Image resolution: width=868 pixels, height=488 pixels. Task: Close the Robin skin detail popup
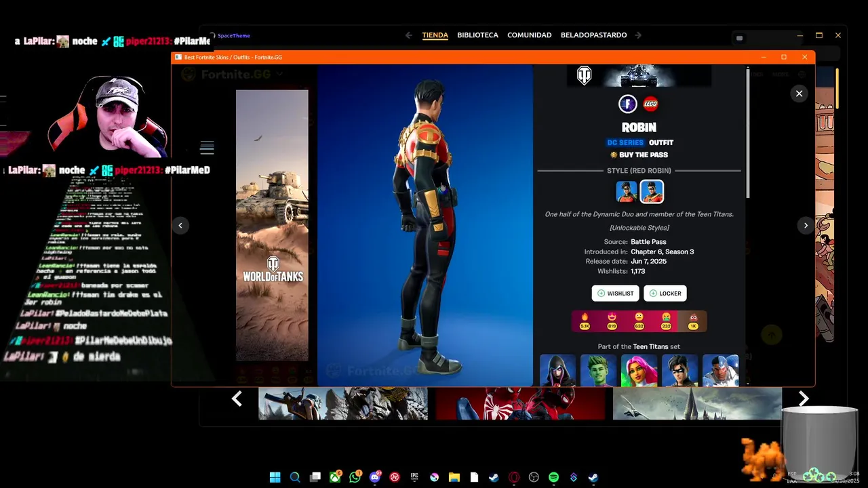799,94
